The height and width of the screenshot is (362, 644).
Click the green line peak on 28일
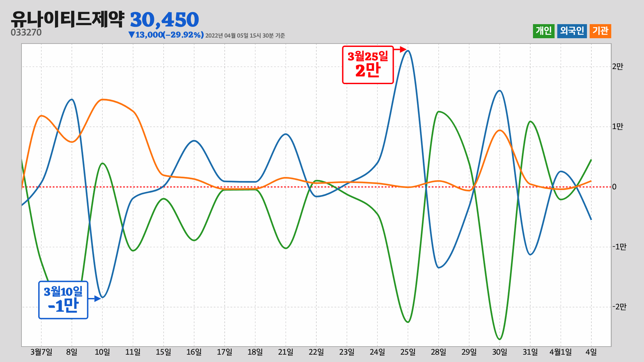click(x=439, y=112)
